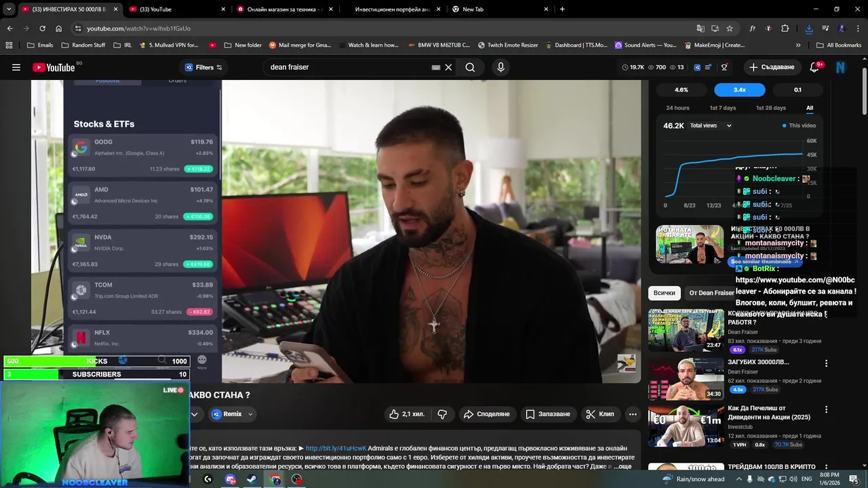The height and width of the screenshot is (488, 868).
Task: Open the 'Twitch Emote Resizer' bookmark
Action: [507, 45]
